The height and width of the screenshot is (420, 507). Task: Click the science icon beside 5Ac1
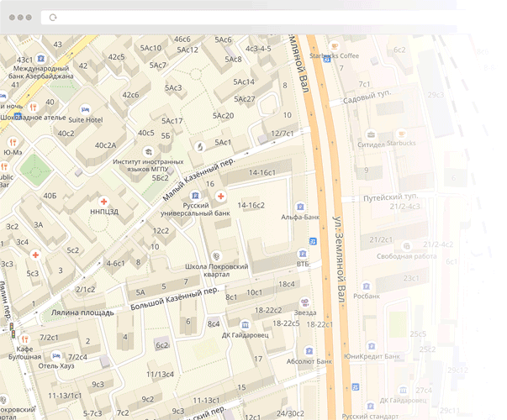tap(200, 147)
